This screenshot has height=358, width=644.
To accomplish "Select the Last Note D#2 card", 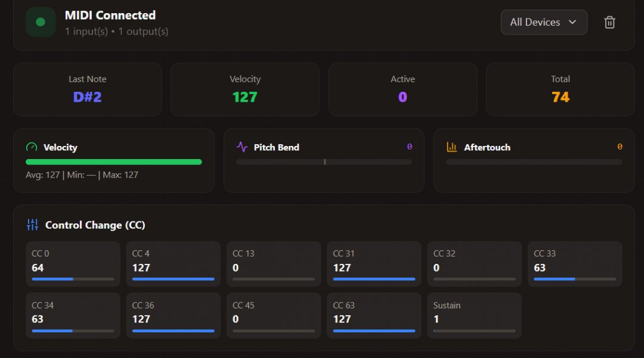I will click(88, 89).
